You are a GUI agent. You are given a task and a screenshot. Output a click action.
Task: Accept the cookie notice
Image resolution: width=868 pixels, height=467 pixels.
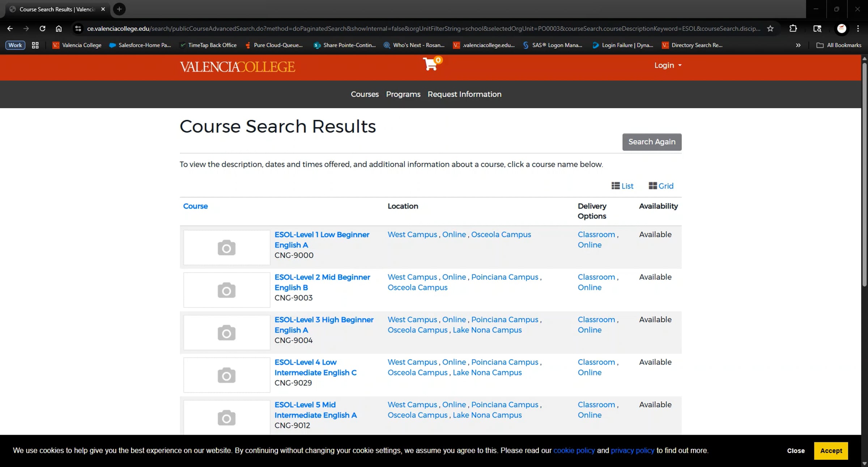pos(831,451)
